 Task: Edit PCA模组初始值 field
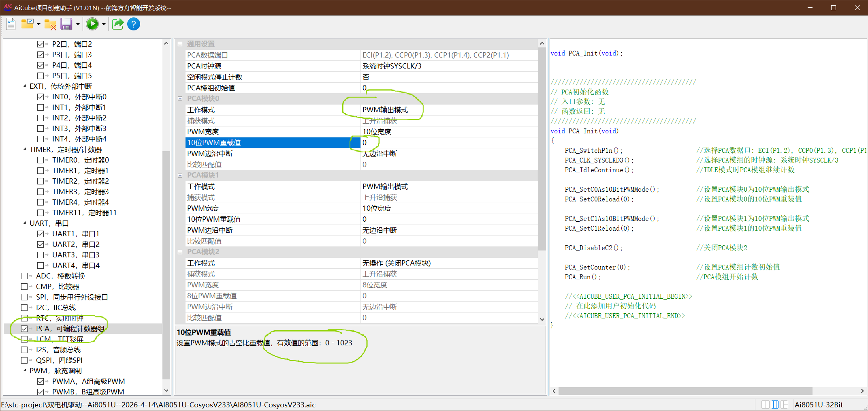[449, 88]
